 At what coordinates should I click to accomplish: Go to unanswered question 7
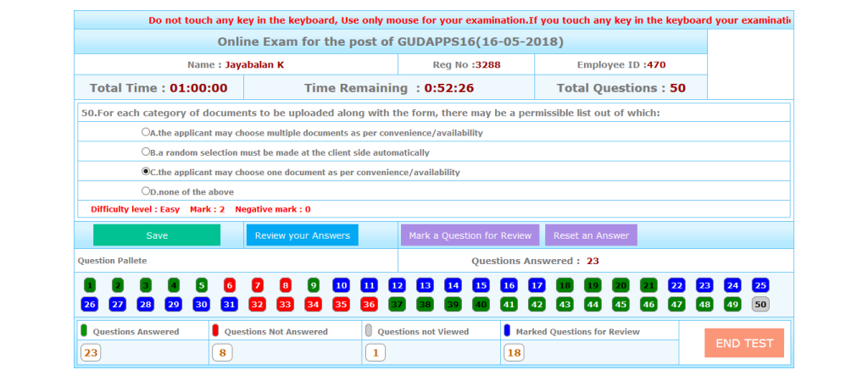pyautogui.click(x=258, y=285)
